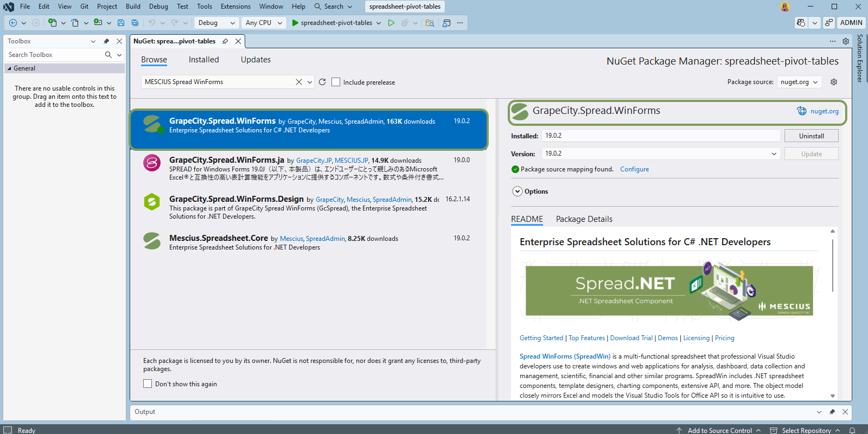Undo the last action
Viewport: 868px width, 434px height.
click(152, 23)
